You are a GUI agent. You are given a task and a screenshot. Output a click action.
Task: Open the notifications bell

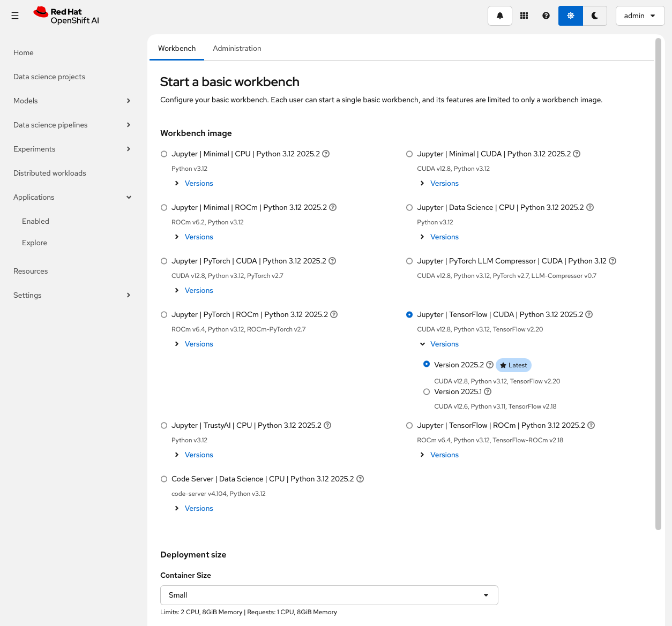point(500,16)
